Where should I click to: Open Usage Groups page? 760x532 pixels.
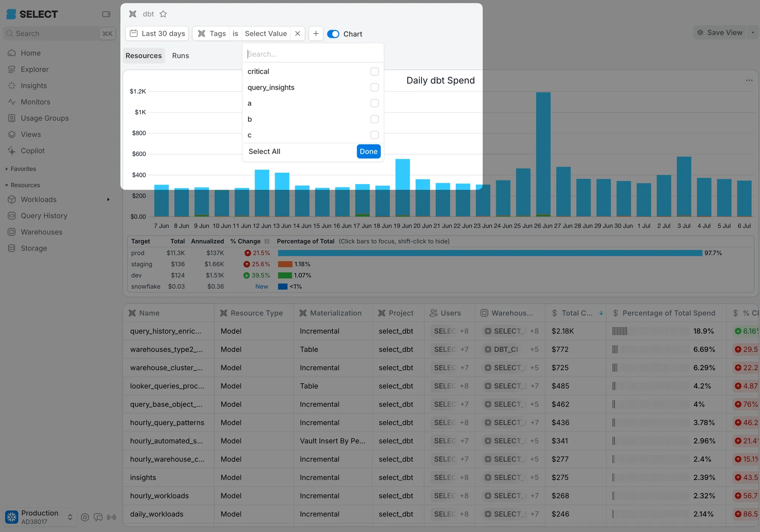click(x=45, y=118)
